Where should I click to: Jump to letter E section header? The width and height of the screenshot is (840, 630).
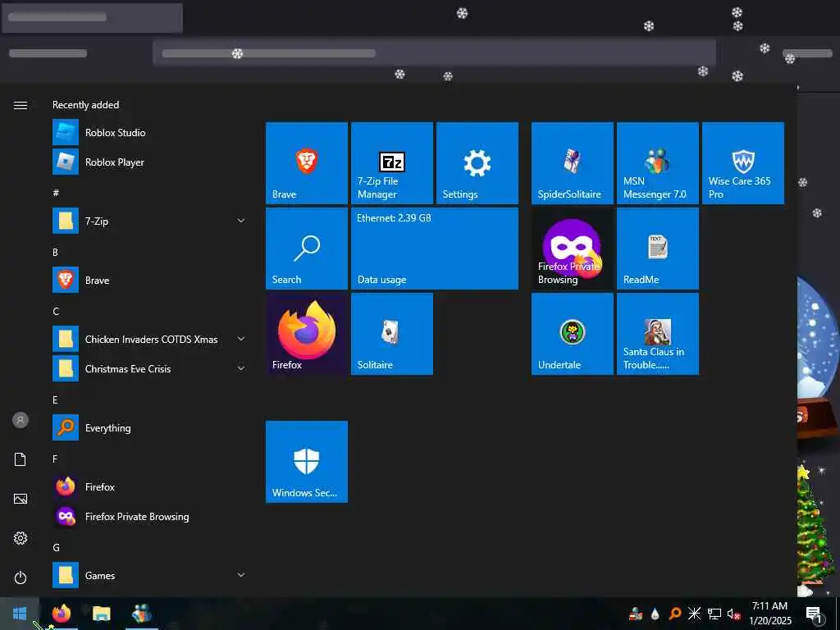click(x=55, y=399)
